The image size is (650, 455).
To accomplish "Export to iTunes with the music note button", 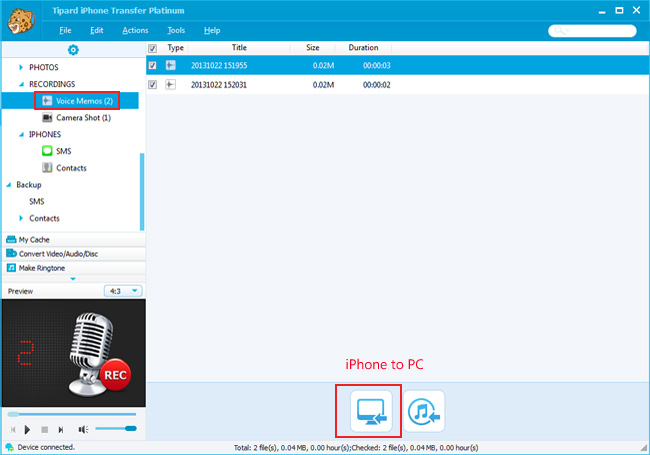I will (x=424, y=411).
